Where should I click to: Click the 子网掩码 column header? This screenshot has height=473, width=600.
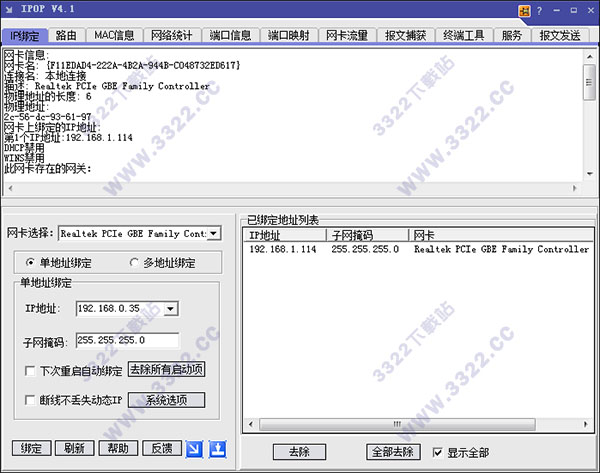tap(368, 235)
